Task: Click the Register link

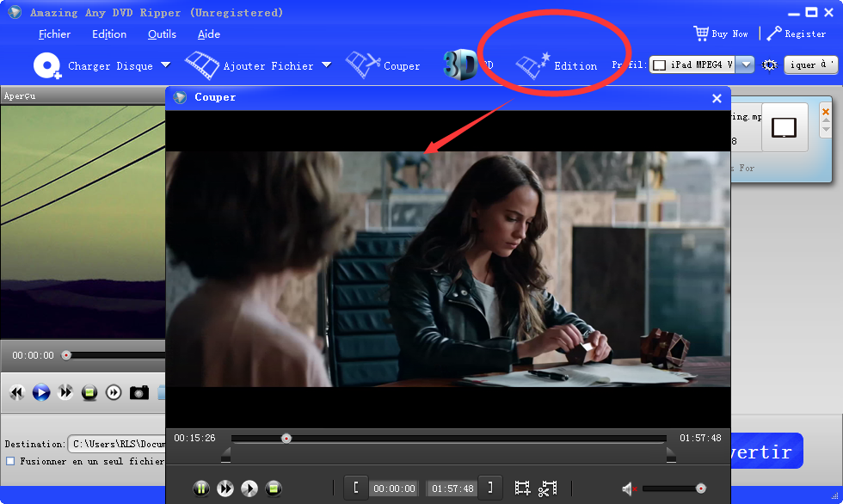Action: point(797,34)
